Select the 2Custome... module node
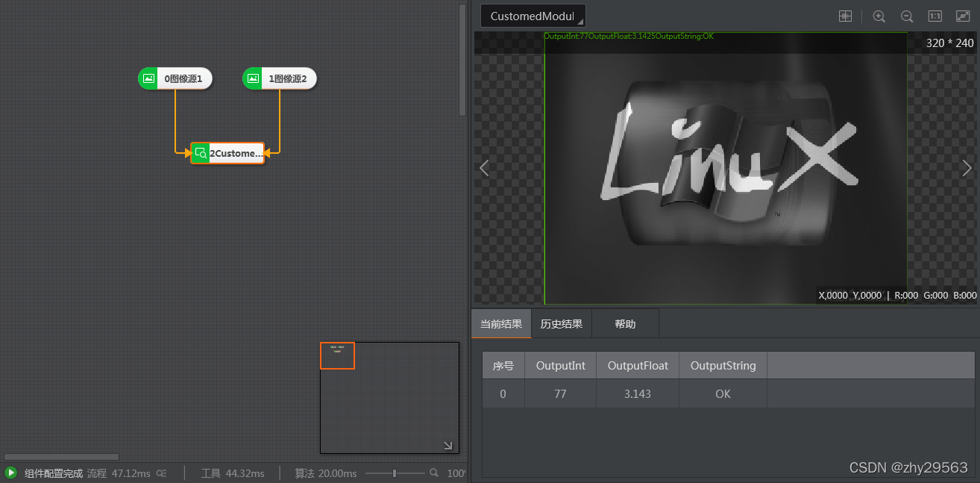Viewport: 980px width, 483px height. pos(227,153)
